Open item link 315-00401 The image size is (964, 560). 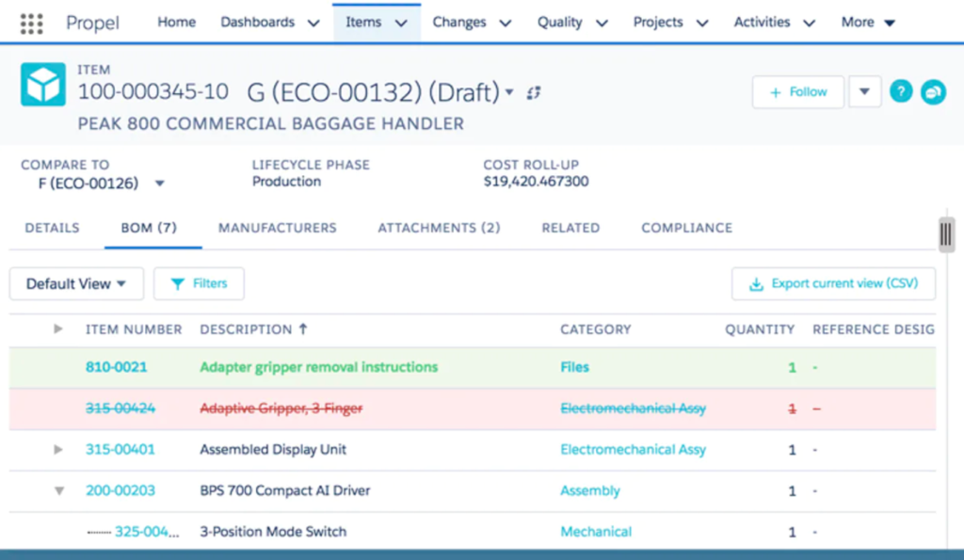(120, 449)
